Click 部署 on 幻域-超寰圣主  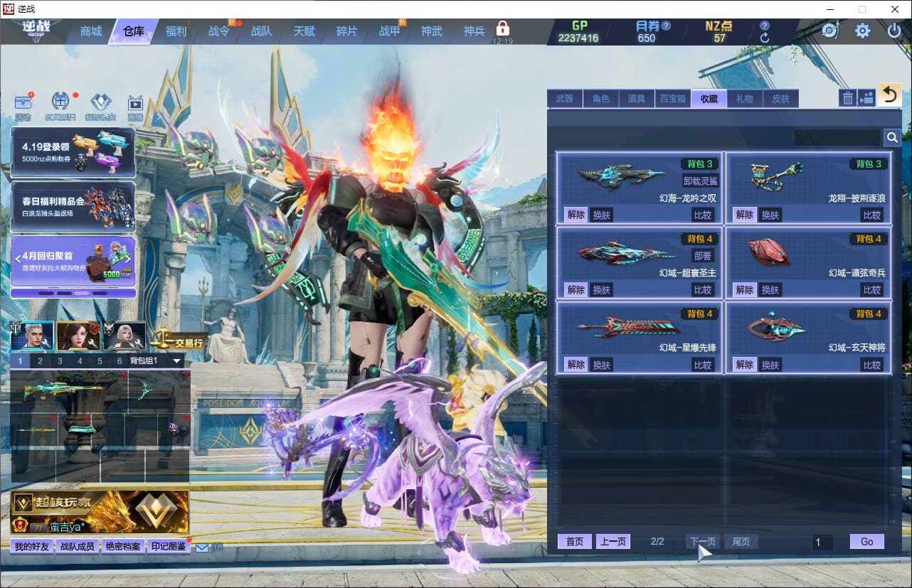tap(702, 256)
